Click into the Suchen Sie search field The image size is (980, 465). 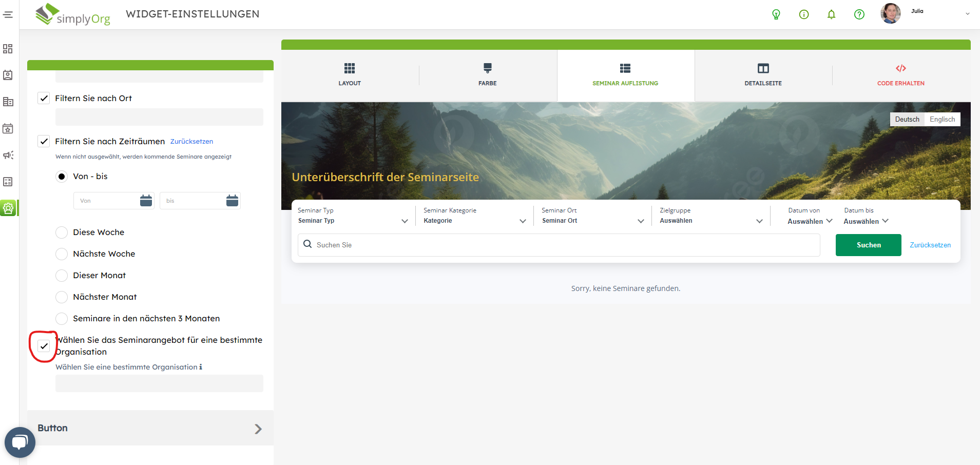(x=565, y=245)
